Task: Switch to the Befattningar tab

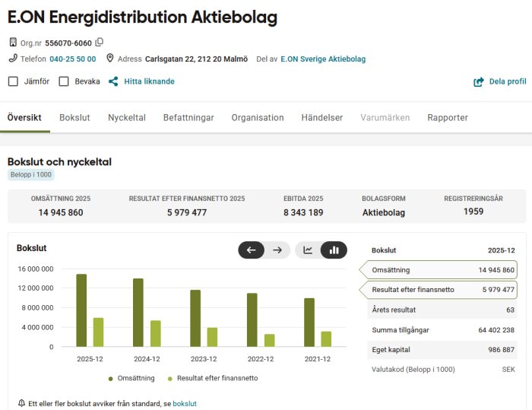Action: [x=188, y=118]
